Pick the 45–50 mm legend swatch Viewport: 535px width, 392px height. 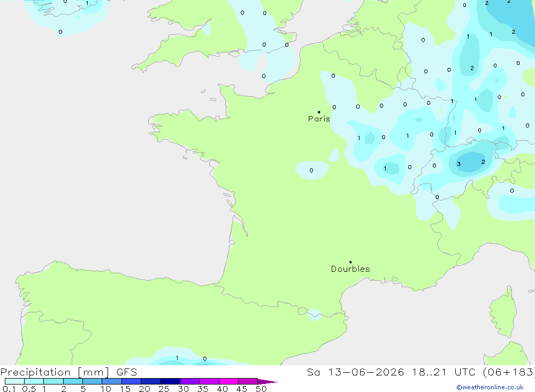click(x=248, y=381)
